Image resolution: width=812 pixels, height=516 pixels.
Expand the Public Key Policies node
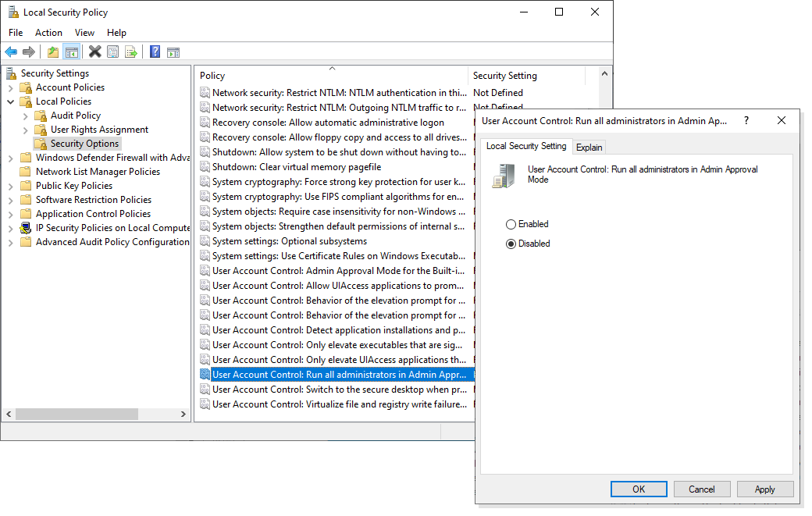[x=10, y=186]
